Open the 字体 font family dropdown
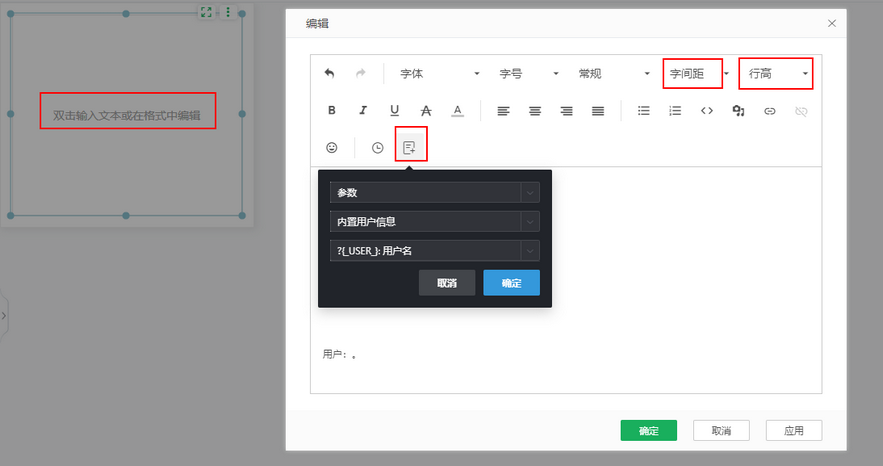Image resolution: width=883 pixels, height=466 pixels. coord(439,74)
